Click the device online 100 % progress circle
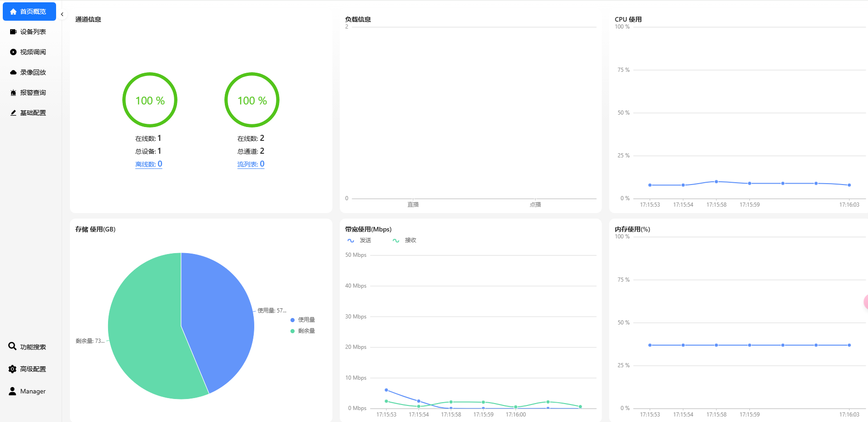The image size is (868, 422). (x=150, y=100)
